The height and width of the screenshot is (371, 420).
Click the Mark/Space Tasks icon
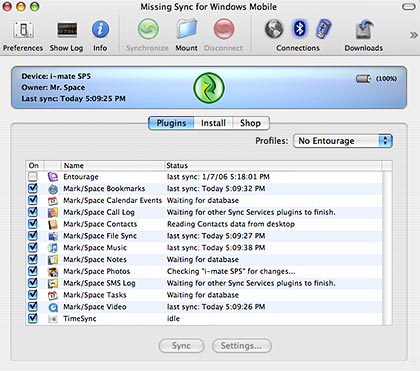pyautogui.click(x=53, y=295)
